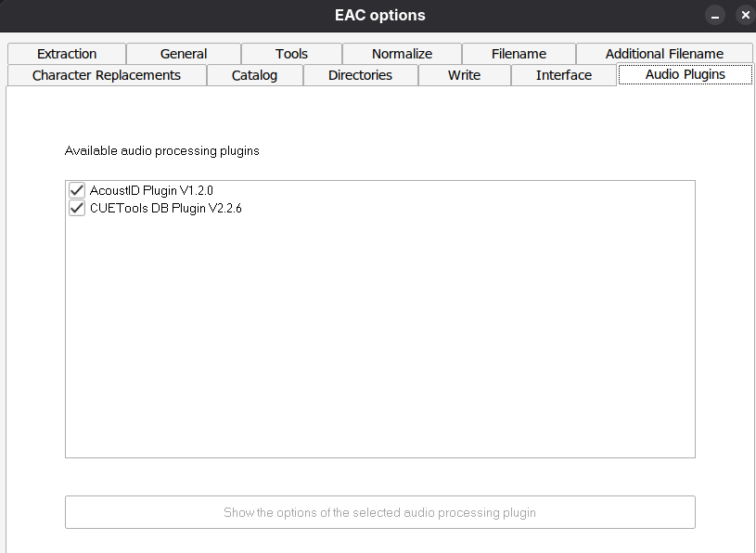Viewport: 756px width, 553px height.
Task: Highlight CUETools DB Plugin V2.2.6 entry
Action: tap(166, 208)
